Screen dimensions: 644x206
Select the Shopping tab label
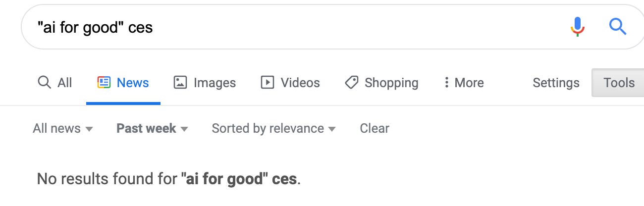point(391,83)
